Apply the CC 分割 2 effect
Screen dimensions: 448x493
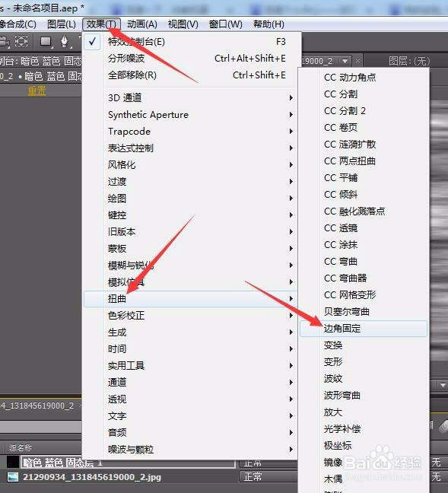(x=364, y=110)
